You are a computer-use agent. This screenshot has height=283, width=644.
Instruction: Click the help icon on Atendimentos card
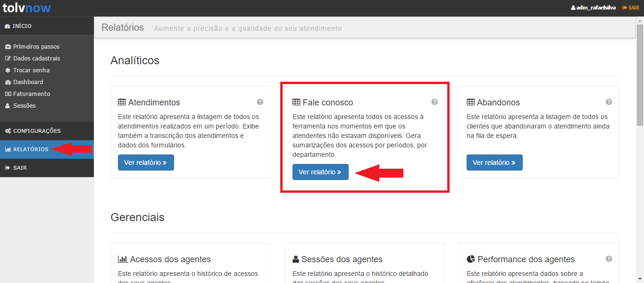click(x=260, y=102)
